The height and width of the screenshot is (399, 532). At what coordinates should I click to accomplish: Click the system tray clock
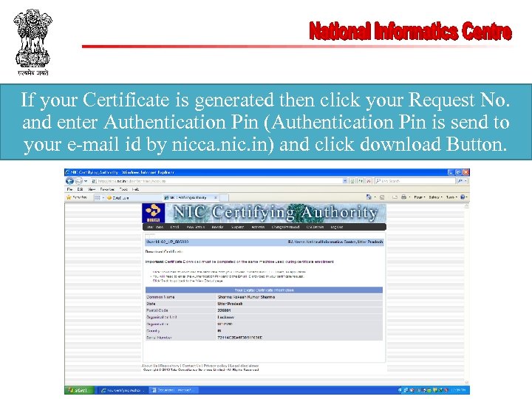click(x=460, y=390)
